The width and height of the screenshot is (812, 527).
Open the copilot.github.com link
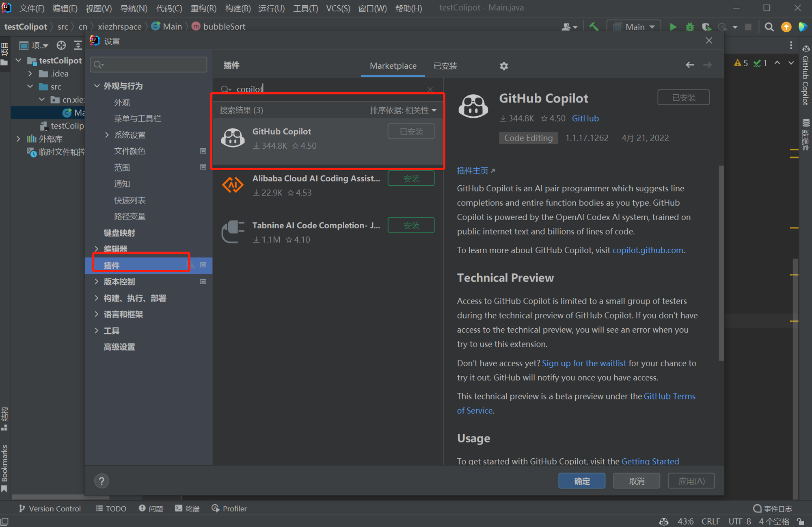click(648, 250)
